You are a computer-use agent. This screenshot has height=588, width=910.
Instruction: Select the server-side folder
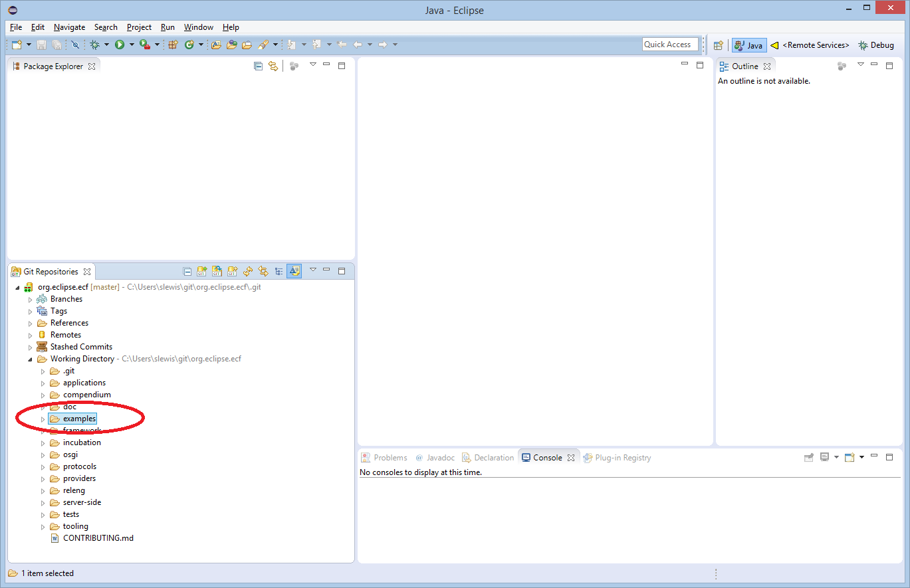pyautogui.click(x=82, y=502)
